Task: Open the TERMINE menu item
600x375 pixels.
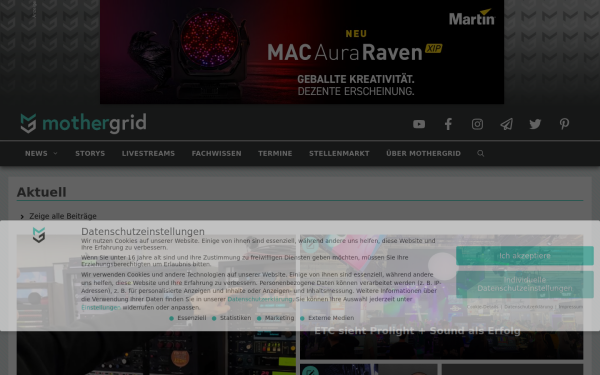Action: click(x=275, y=153)
